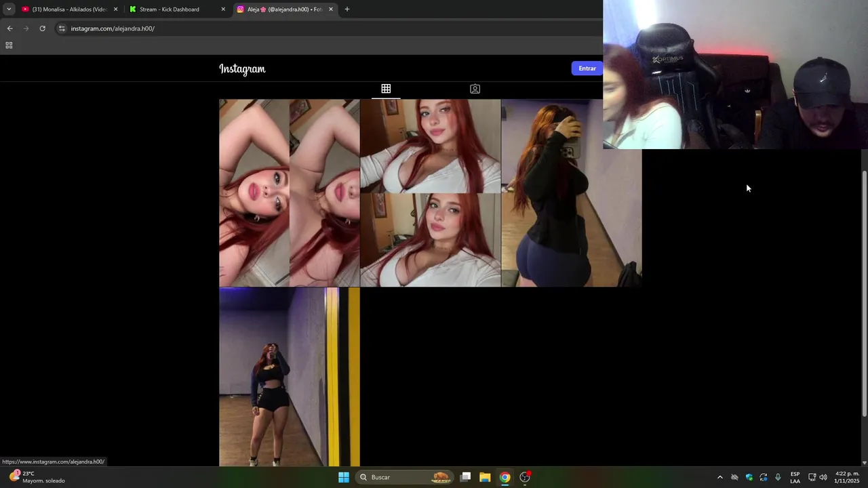Switch to the Monalisa - Alkilados YouTube tab
The width and height of the screenshot is (868, 488).
69,9
